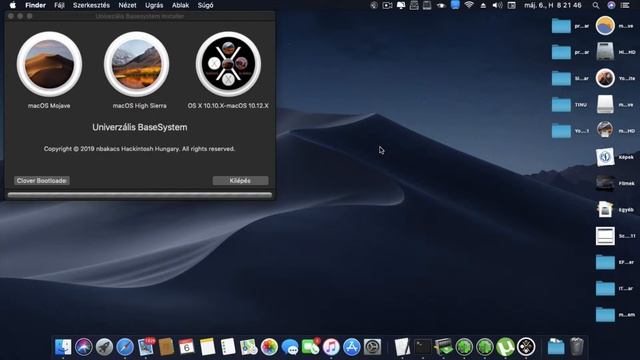The height and width of the screenshot is (360, 640).
Task: Click the Siri icon in menu bar
Action: coord(611,5)
